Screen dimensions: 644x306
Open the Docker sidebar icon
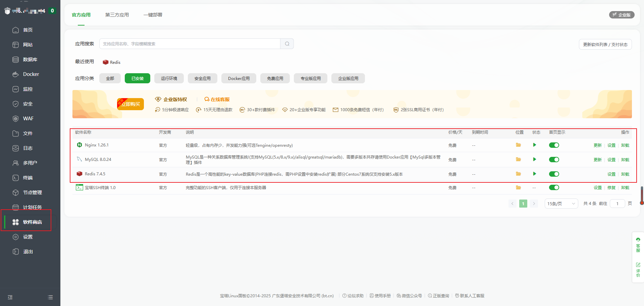pos(15,74)
